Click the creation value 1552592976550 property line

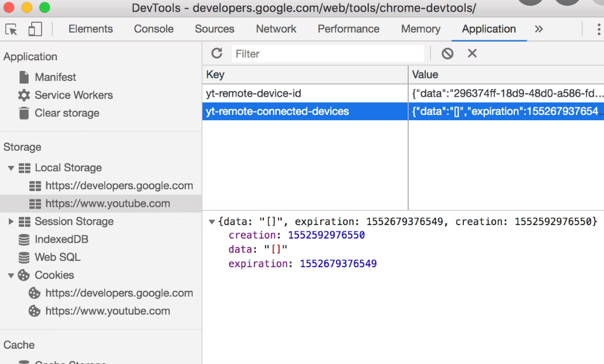point(297,235)
